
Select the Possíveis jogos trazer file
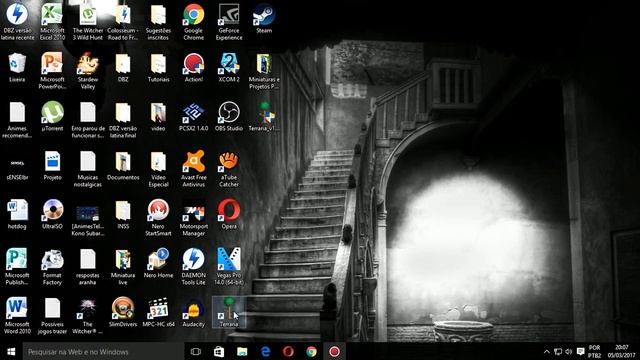pos(52,316)
